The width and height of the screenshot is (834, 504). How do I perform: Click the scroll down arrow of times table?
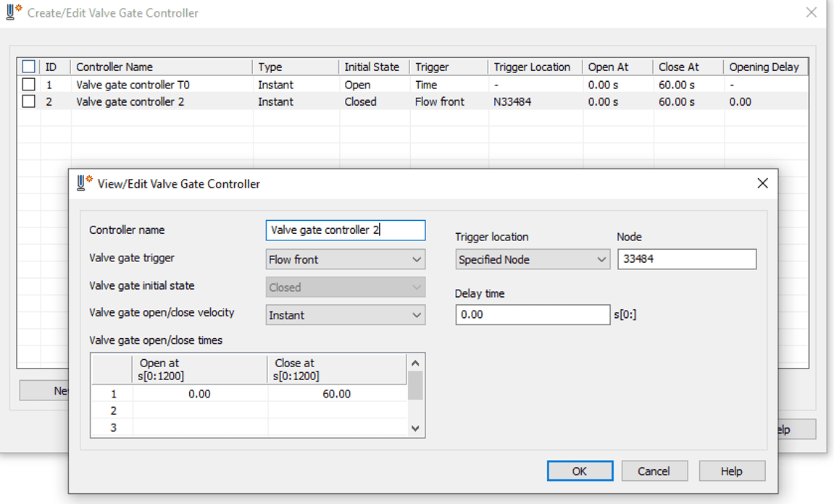pos(415,428)
